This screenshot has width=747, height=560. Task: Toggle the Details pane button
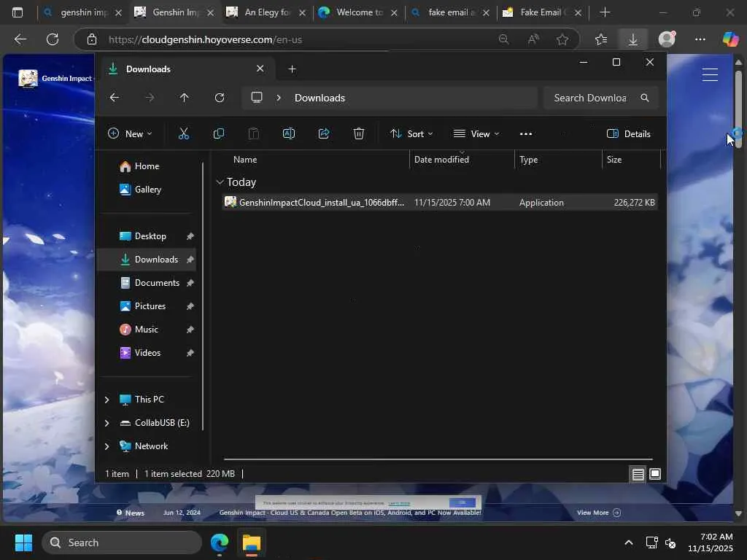click(628, 134)
